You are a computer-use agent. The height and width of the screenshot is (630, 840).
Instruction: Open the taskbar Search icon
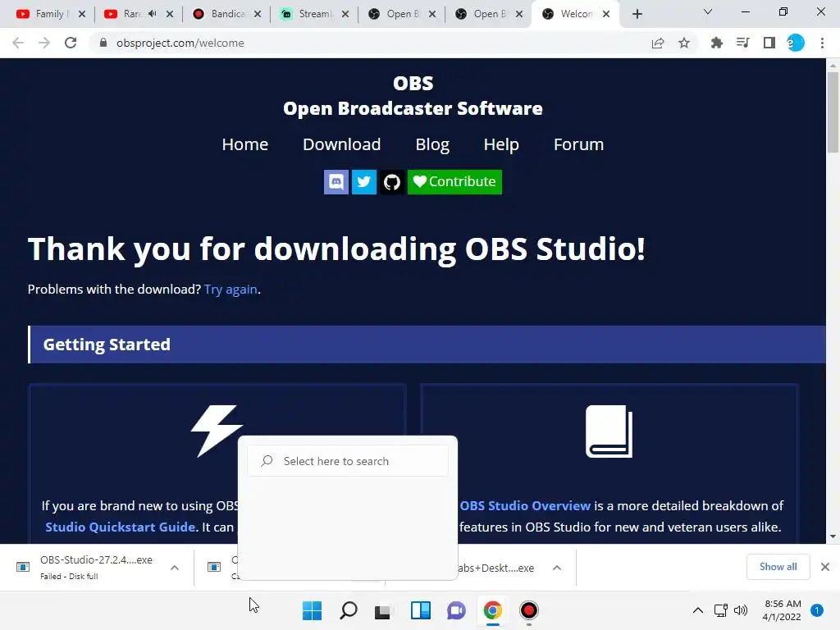[348, 610]
